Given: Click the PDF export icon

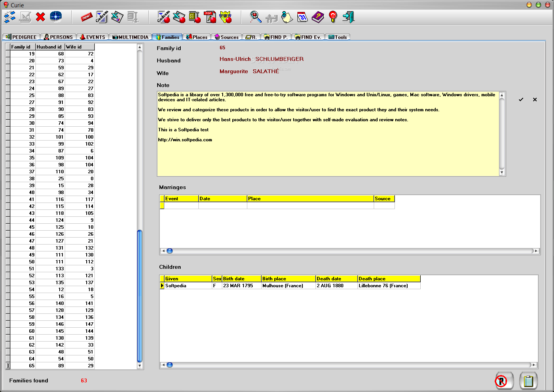Looking at the screenshot, I should pos(210,17).
